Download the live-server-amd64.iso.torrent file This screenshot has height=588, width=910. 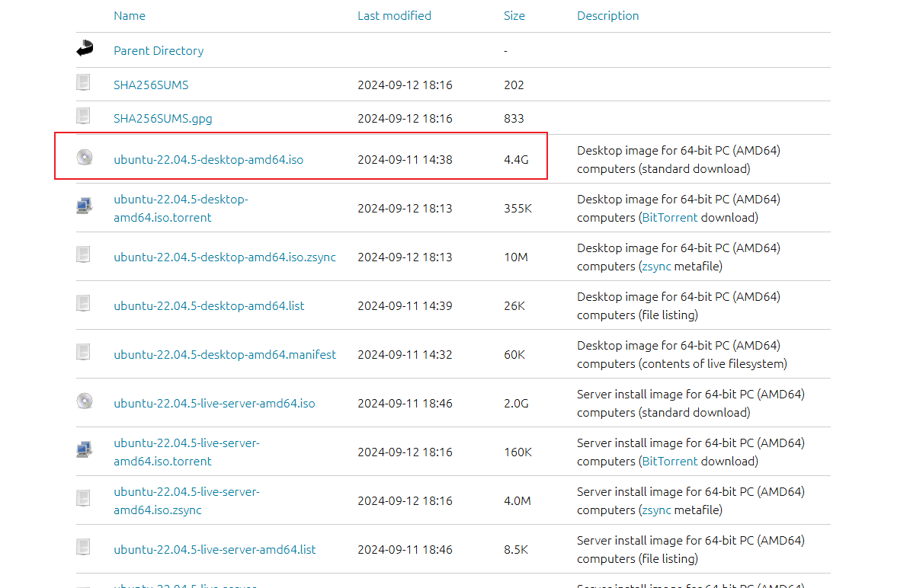[x=187, y=452]
